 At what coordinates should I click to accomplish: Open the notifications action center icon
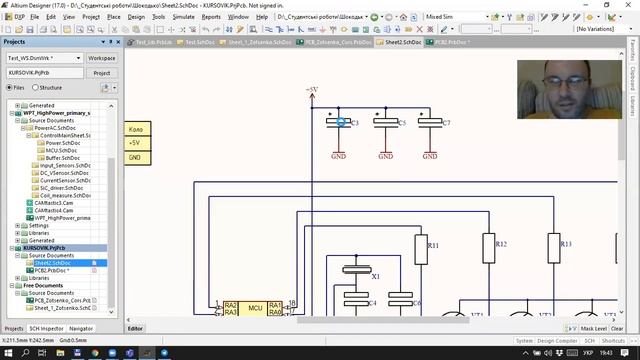pyautogui.click(x=624, y=353)
